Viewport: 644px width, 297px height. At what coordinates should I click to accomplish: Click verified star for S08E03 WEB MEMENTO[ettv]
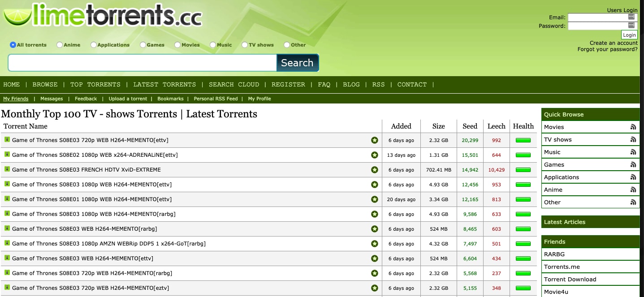click(x=375, y=259)
